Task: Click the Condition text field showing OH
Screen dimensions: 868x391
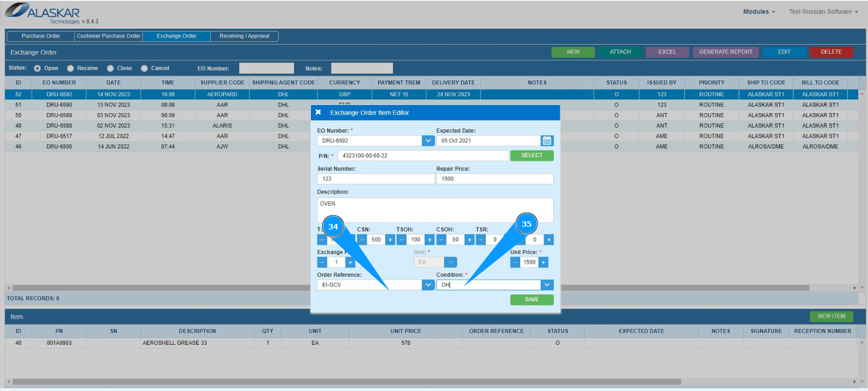Action: tap(489, 285)
